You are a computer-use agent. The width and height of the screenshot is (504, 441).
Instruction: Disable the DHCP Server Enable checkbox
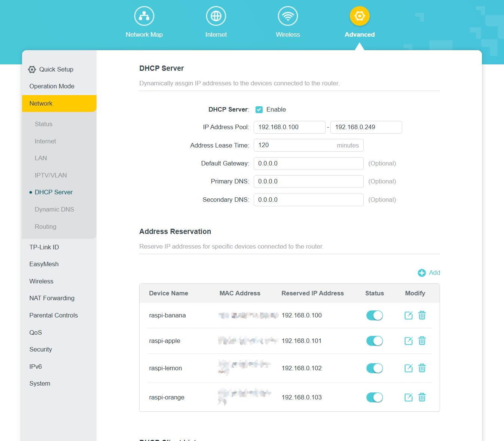(259, 109)
